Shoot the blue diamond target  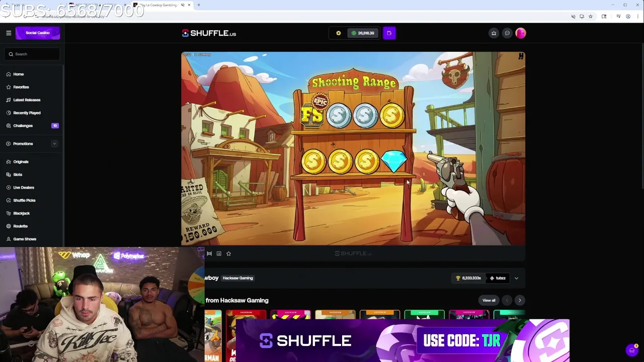click(394, 161)
